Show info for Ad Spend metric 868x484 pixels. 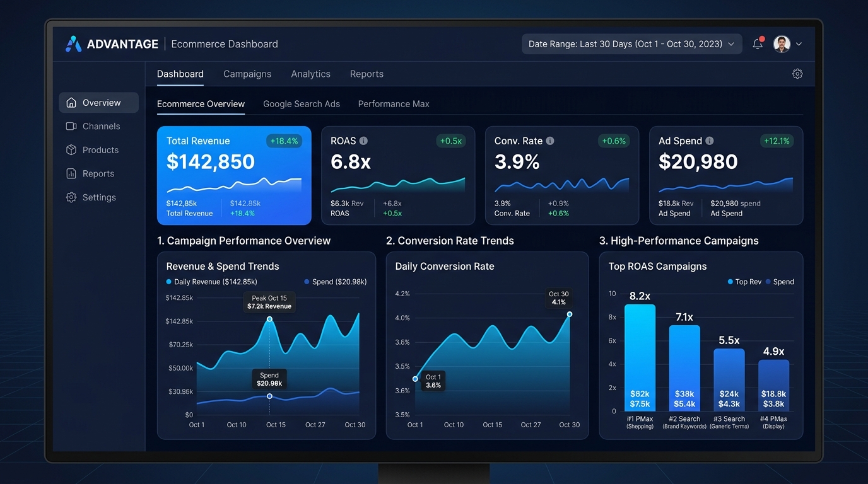point(710,141)
